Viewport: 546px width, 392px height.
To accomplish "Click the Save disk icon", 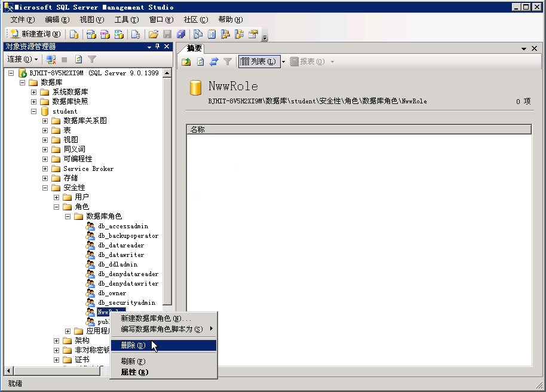I will (x=167, y=34).
